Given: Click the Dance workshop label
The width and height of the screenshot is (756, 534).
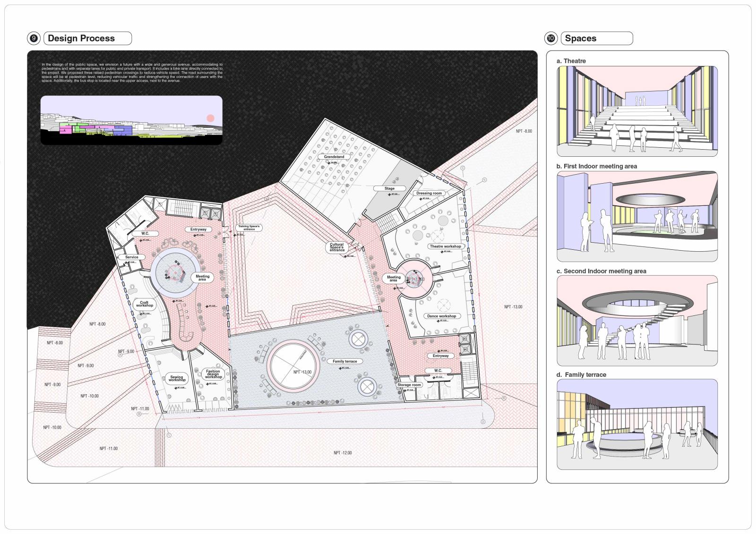Looking at the screenshot, I should click(441, 316).
